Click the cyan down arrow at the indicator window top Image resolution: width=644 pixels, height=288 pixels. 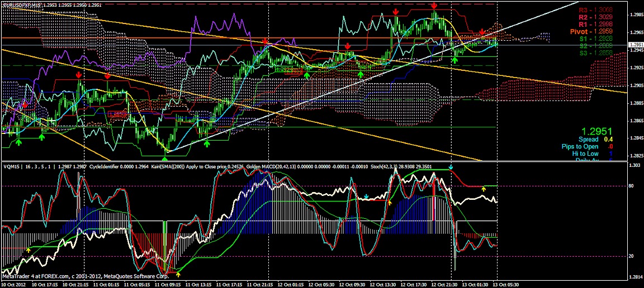451,167
